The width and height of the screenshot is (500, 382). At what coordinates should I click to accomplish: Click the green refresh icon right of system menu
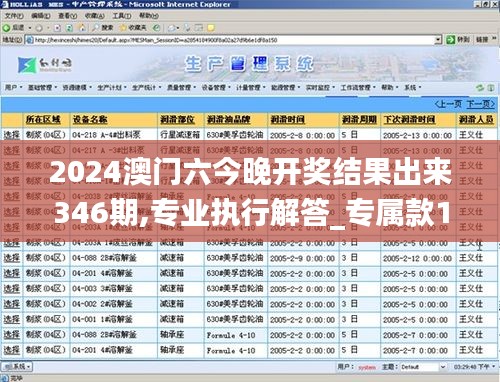[480, 88]
